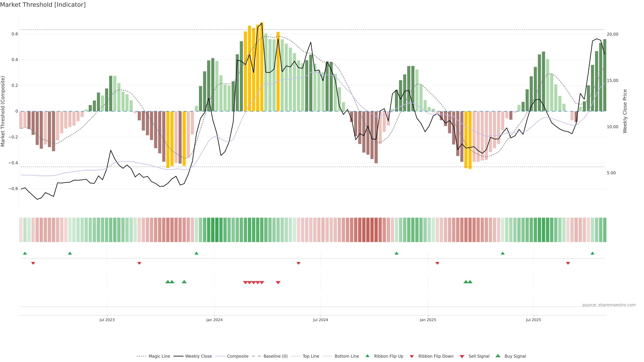Click Ribbon Flip Down legend triangle icon
This screenshot has width=644, height=362.
(412, 356)
